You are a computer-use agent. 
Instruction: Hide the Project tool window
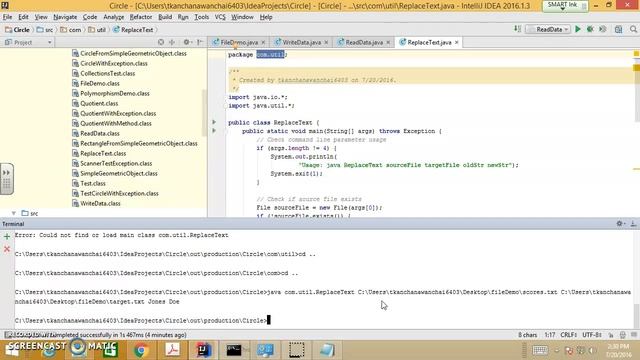pos(200,42)
